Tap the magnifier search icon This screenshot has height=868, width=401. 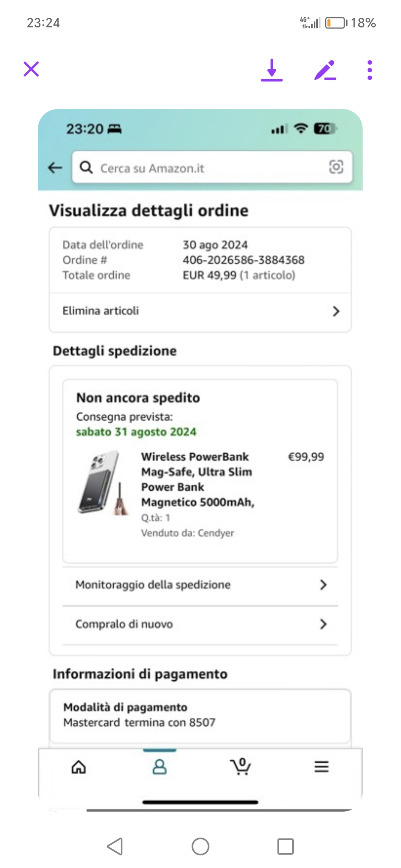click(86, 167)
